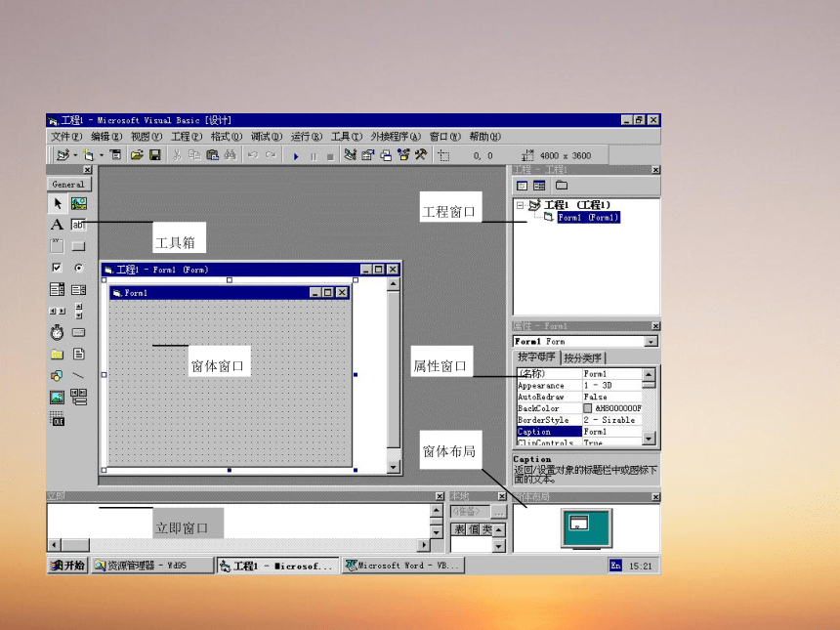
Task: Open the 格式(O) menu
Action: 227,137
